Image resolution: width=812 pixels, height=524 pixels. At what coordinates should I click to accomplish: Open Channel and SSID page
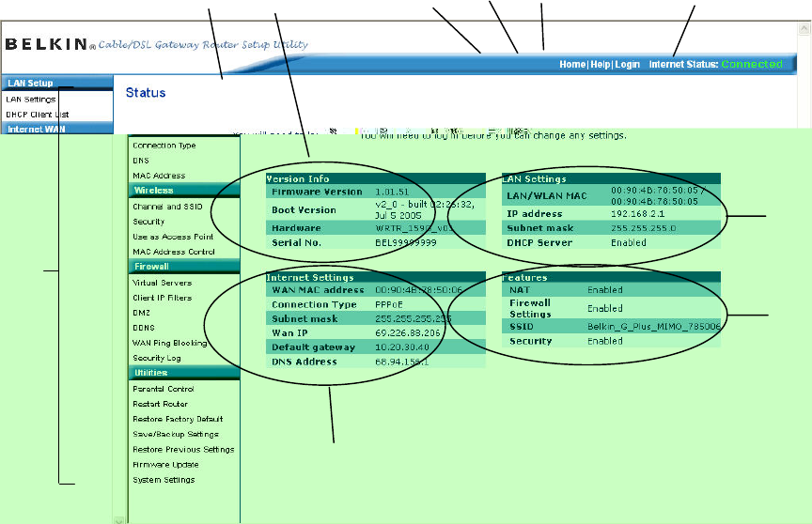point(167,207)
